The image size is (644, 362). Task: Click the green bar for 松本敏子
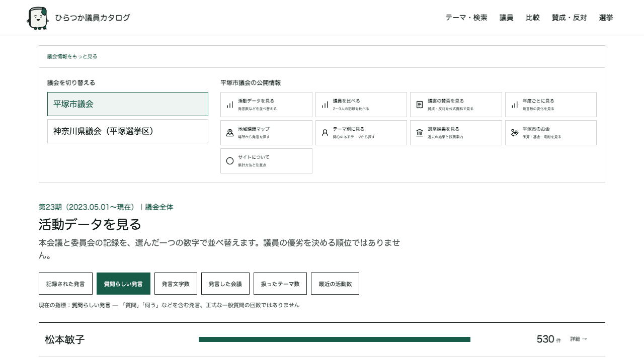335,339
